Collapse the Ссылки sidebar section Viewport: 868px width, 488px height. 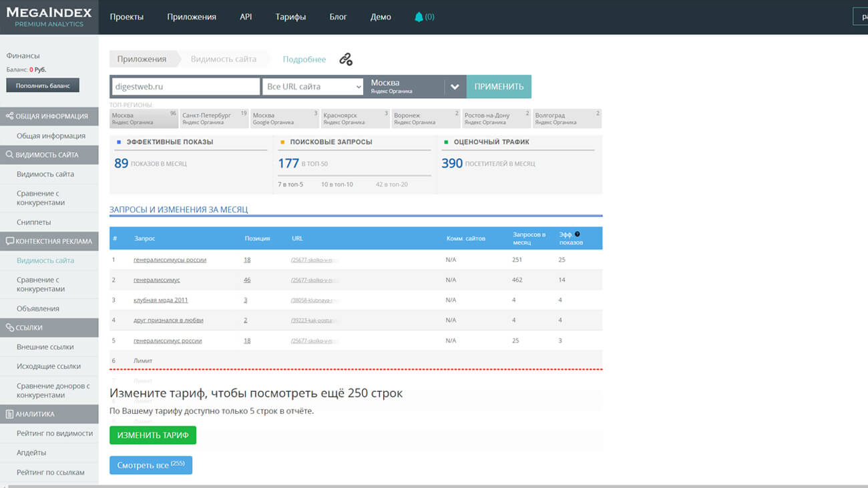49,328
